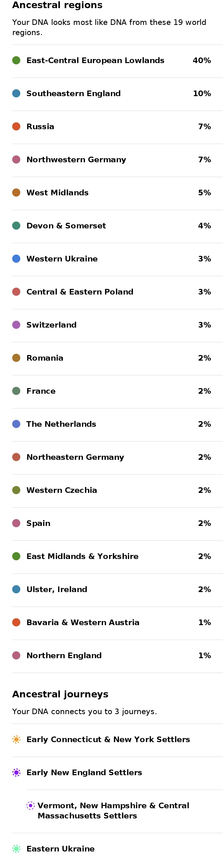Image resolution: width=223 pixels, height=868 pixels.
Task: Open the Western Czechia region
Action: [x=117, y=490]
